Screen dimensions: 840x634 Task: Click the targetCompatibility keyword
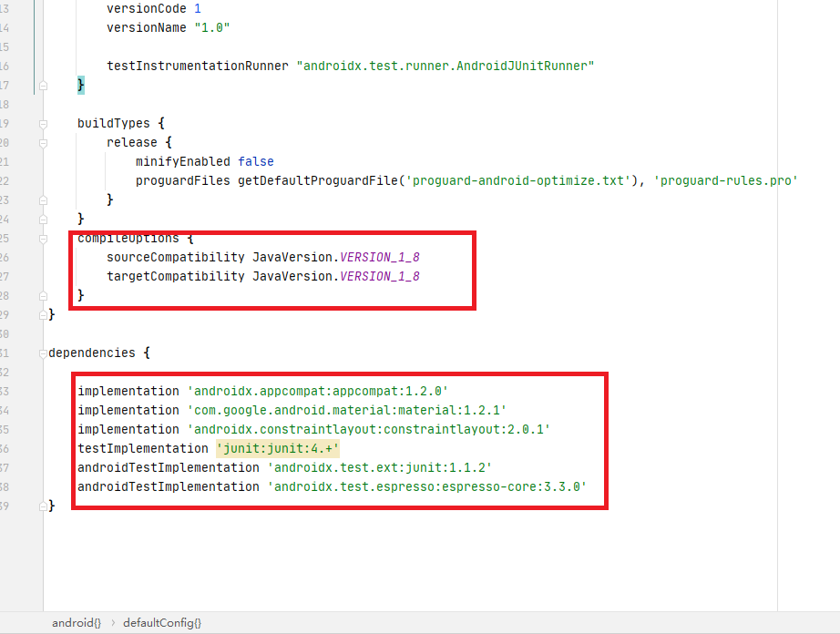pos(176,276)
